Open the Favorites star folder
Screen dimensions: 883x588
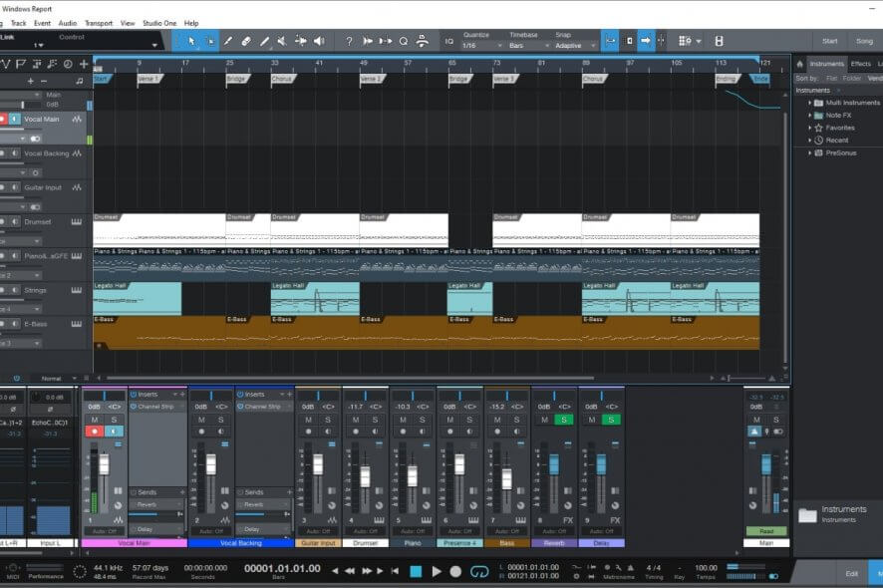[819, 128]
